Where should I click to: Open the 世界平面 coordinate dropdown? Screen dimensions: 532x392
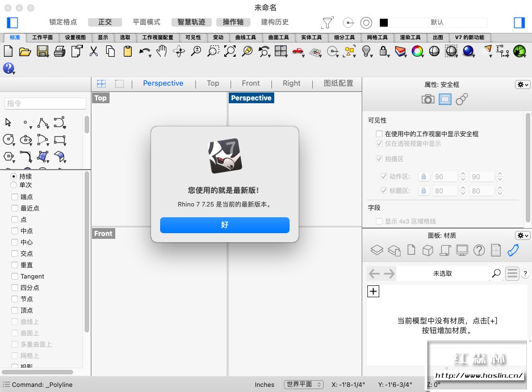coord(304,384)
